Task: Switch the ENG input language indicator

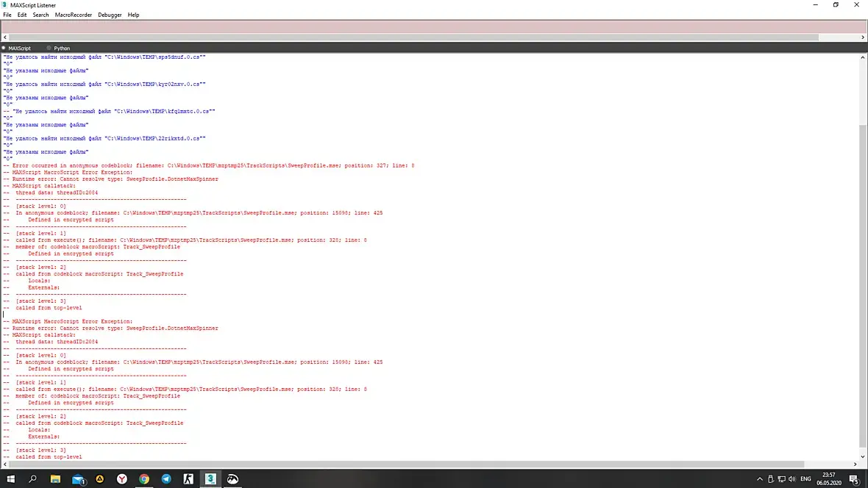Action: pos(805,478)
